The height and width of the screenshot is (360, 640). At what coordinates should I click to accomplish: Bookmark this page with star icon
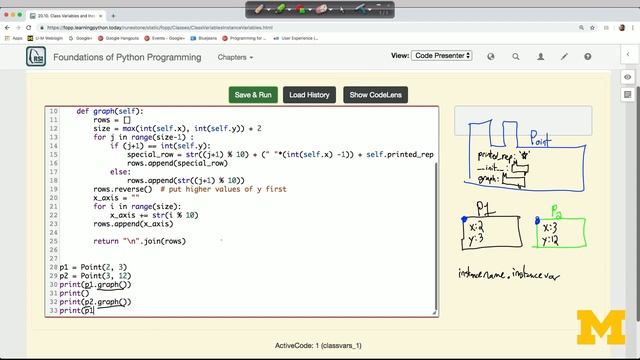pyautogui.click(x=592, y=27)
